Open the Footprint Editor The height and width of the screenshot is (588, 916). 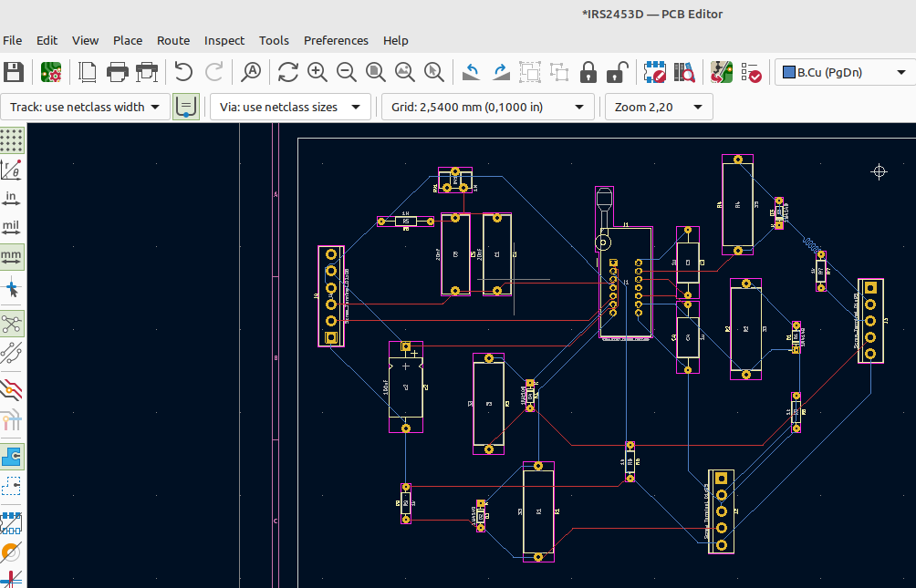click(655, 72)
